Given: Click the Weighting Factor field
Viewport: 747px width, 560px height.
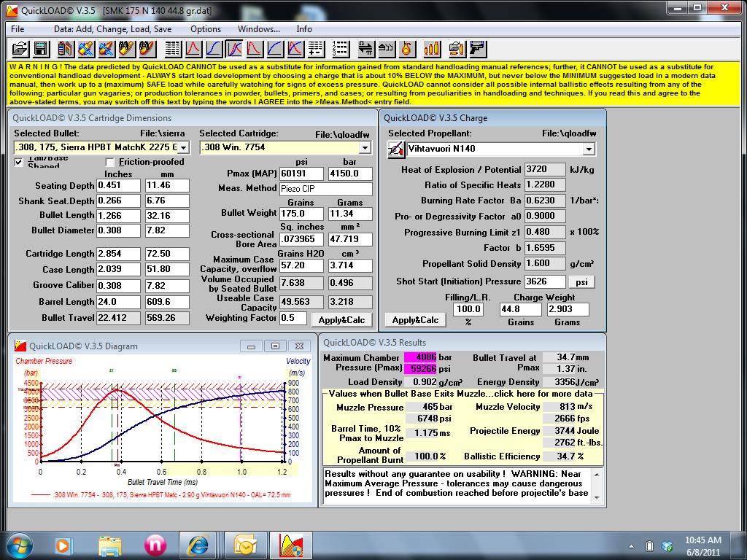Looking at the screenshot, I should click(x=293, y=318).
